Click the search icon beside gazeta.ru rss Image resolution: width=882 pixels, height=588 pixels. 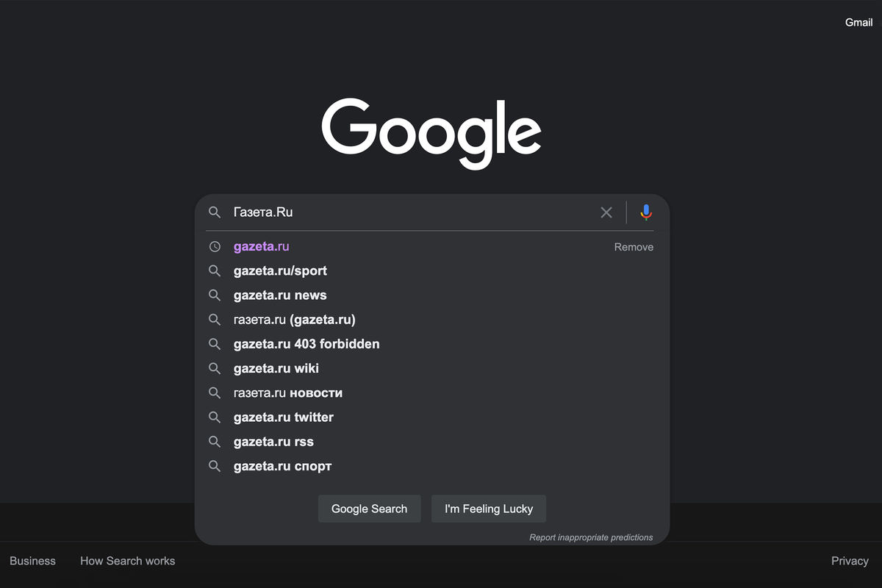point(215,442)
